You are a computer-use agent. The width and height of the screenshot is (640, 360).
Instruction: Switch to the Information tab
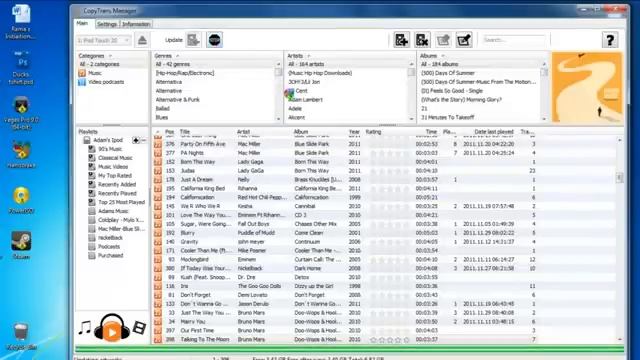pyautogui.click(x=136, y=24)
